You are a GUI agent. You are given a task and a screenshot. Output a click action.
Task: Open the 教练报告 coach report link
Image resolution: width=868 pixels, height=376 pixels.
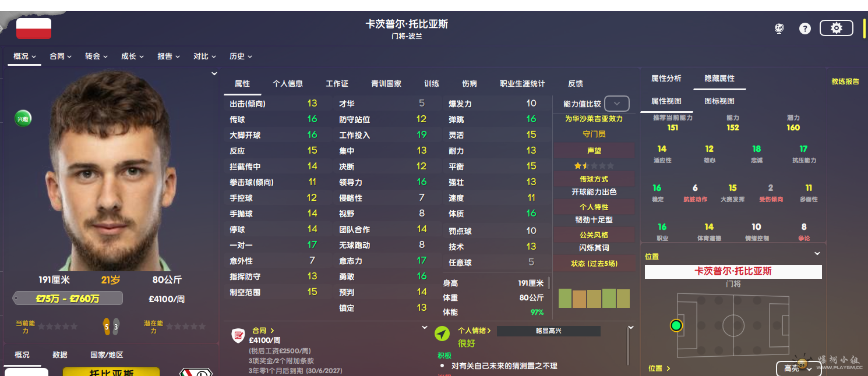pyautogui.click(x=845, y=81)
